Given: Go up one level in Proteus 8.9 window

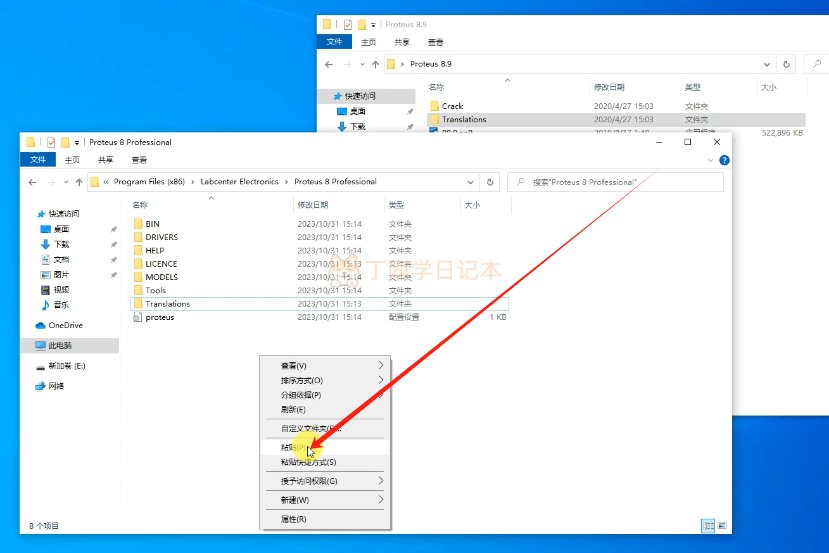Looking at the screenshot, I should click(x=375, y=64).
